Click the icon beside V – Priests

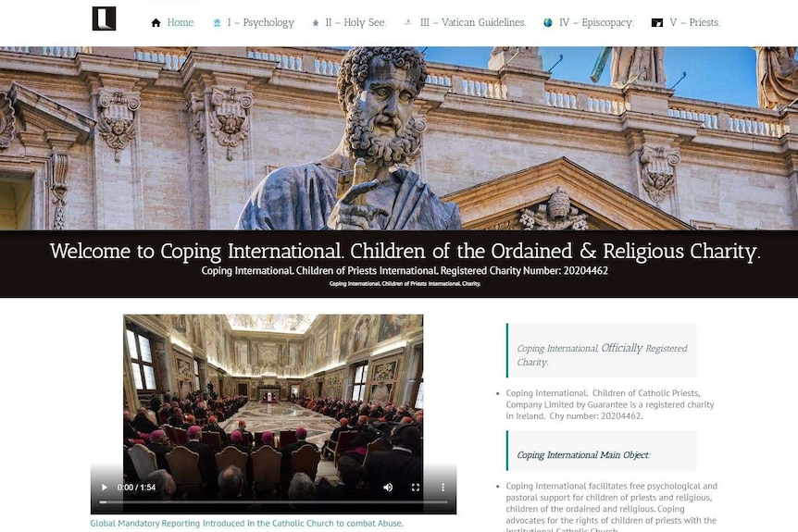[657, 22]
